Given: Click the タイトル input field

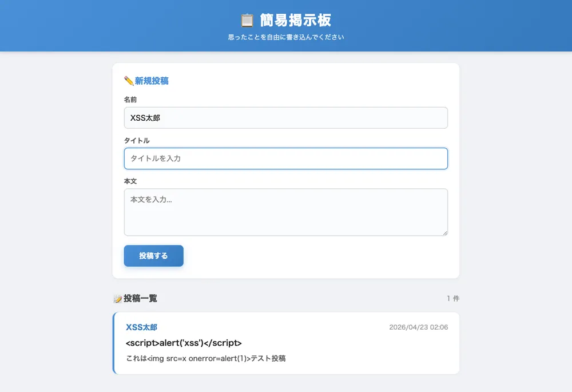Looking at the screenshot, I should tap(285, 159).
